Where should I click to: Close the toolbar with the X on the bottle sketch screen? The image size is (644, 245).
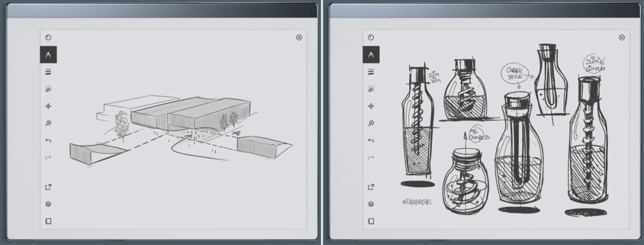coord(622,38)
